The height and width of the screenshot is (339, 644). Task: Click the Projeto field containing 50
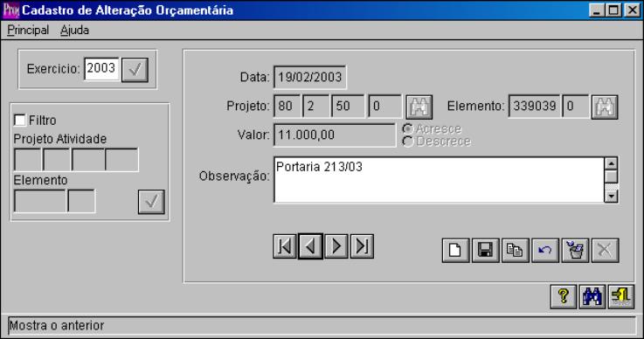(348, 107)
